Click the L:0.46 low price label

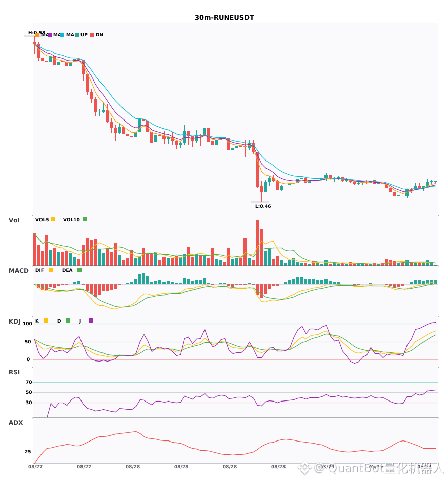[x=263, y=206]
